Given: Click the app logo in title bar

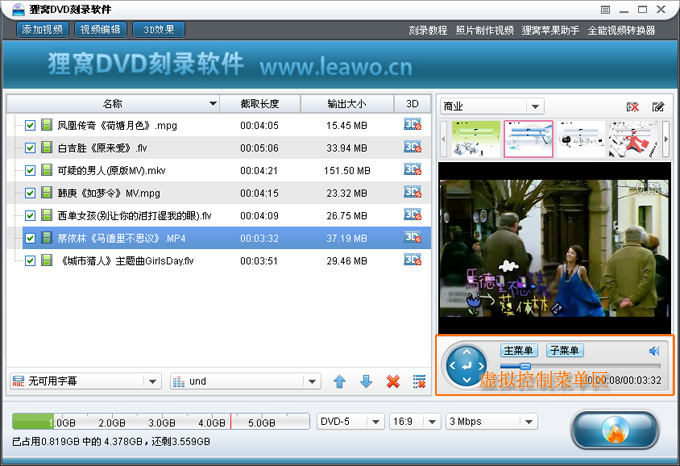Looking at the screenshot, I should 18,9.
